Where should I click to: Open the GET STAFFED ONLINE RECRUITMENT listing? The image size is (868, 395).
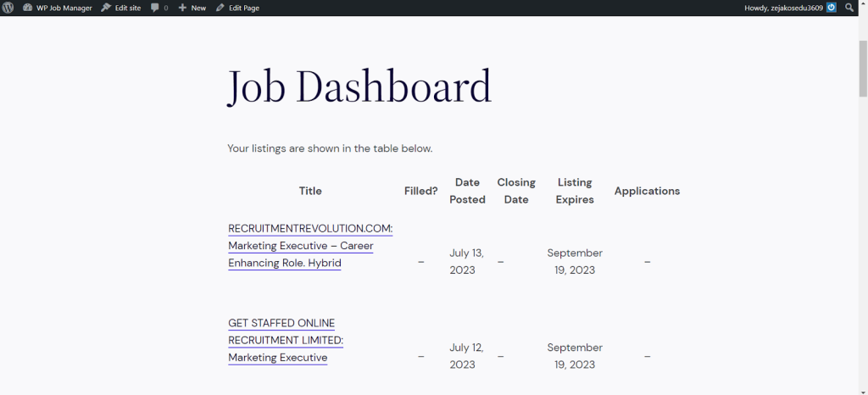(x=286, y=340)
